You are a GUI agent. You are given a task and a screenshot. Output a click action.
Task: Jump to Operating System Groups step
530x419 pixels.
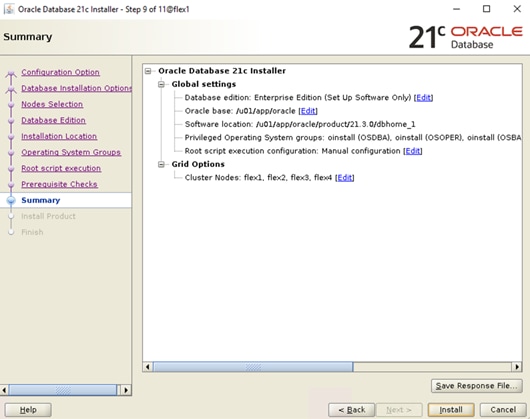click(x=71, y=152)
